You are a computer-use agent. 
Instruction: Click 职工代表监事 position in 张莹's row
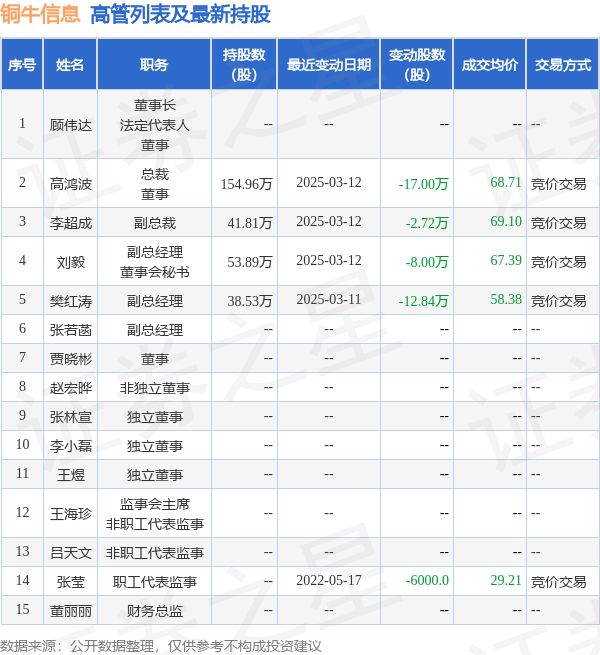coord(155,582)
